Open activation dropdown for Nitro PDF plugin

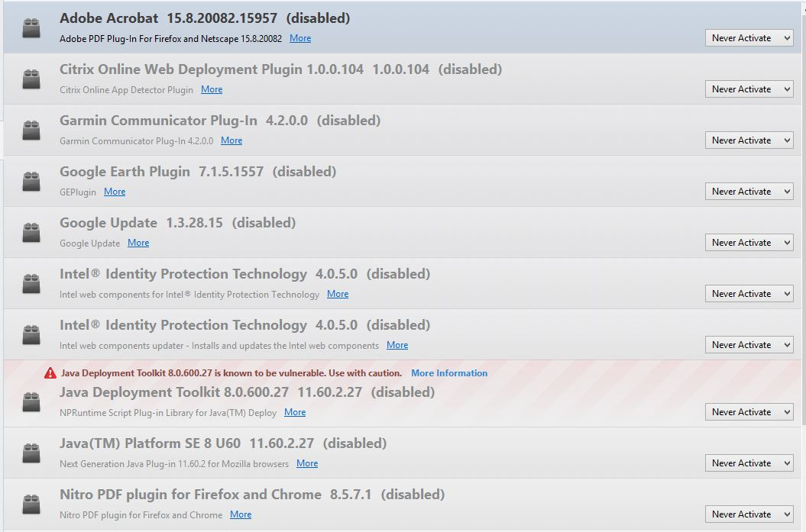[x=749, y=514]
